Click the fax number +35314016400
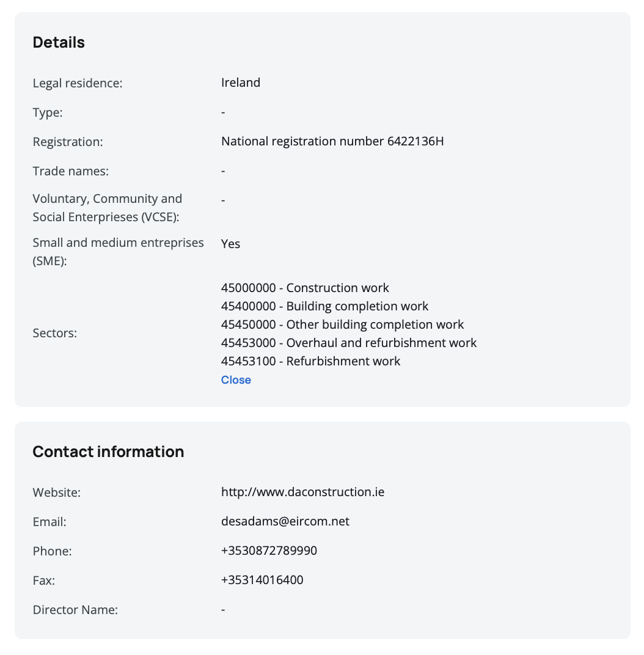 pos(262,580)
